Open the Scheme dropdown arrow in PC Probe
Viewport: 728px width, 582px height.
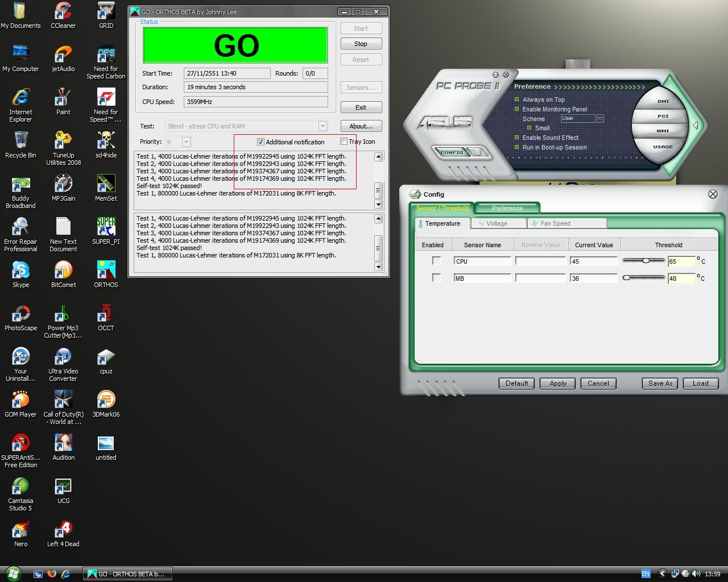point(599,119)
